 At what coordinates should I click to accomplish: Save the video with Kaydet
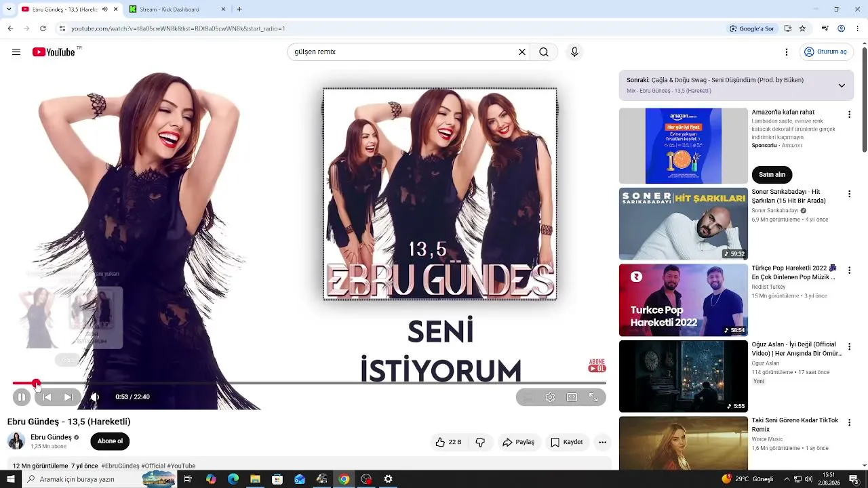click(567, 443)
